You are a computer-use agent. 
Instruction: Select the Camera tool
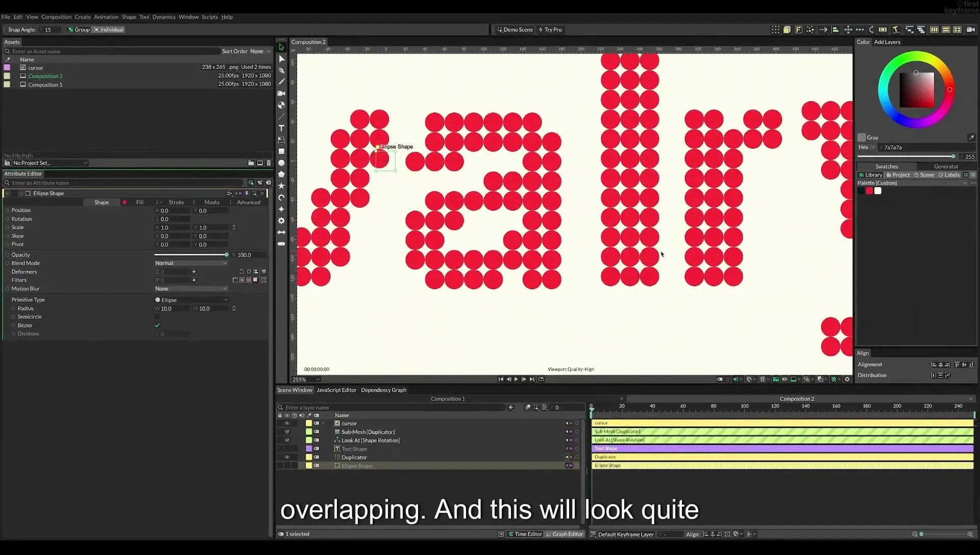[281, 94]
